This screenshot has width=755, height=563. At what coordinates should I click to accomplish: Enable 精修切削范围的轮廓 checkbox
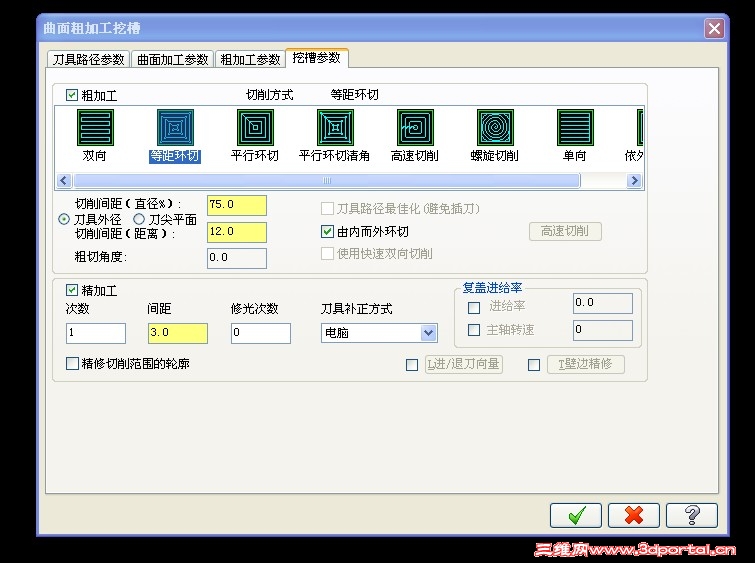72,363
